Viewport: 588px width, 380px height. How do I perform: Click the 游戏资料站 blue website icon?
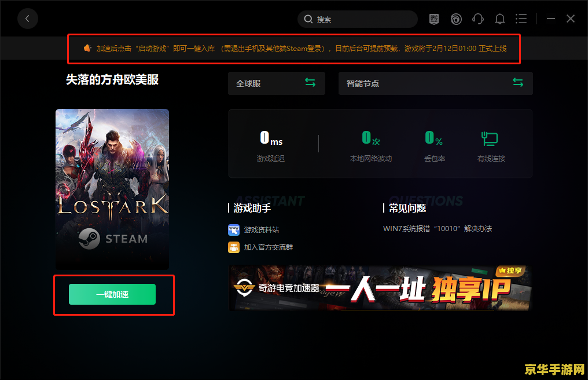pyautogui.click(x=234, y=230)
